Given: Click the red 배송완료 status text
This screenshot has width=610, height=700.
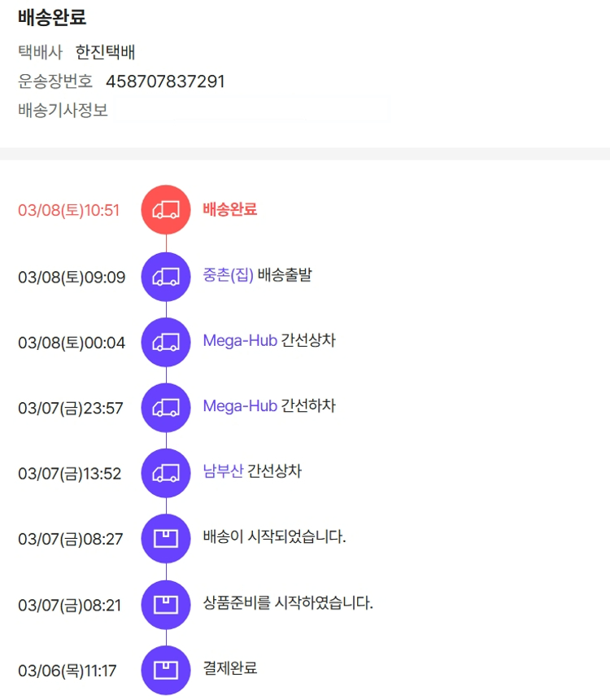Looking at the screenshot, I should tap(230, 209).
